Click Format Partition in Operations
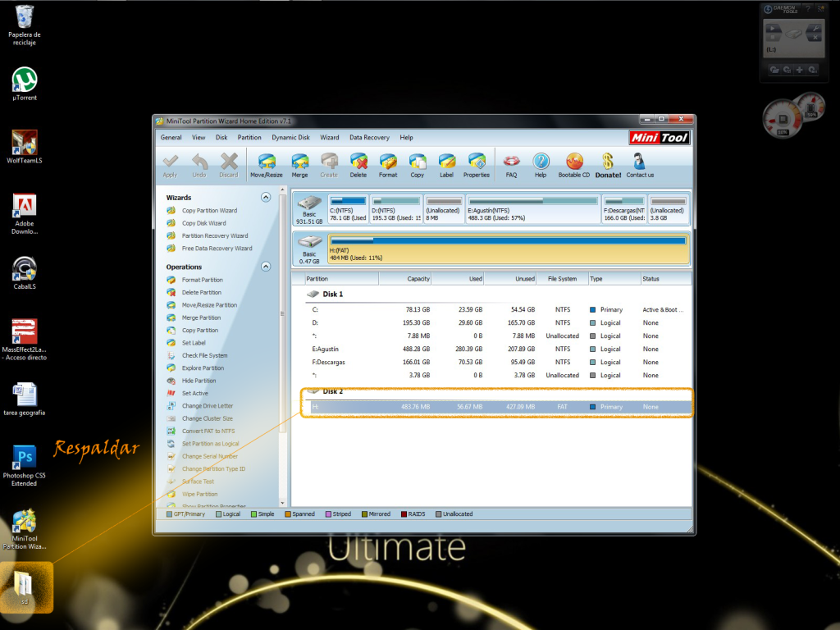840x630 pixels. coord(202,280)
